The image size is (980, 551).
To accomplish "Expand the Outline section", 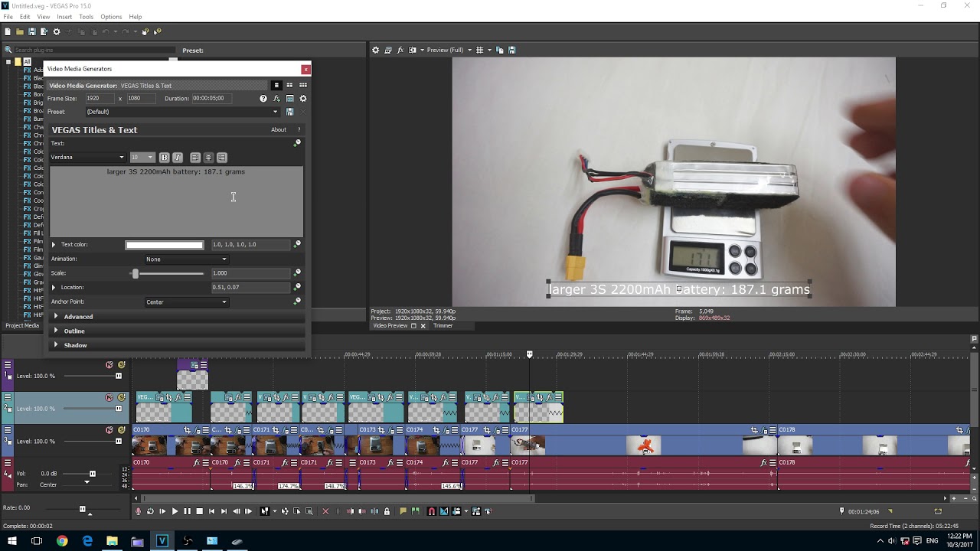I will coord(56,331).
